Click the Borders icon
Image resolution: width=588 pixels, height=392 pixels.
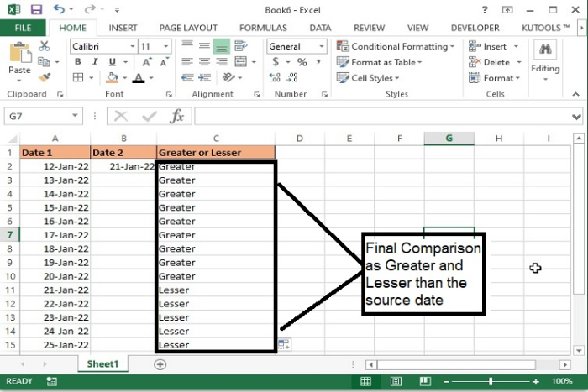[78, 77]
